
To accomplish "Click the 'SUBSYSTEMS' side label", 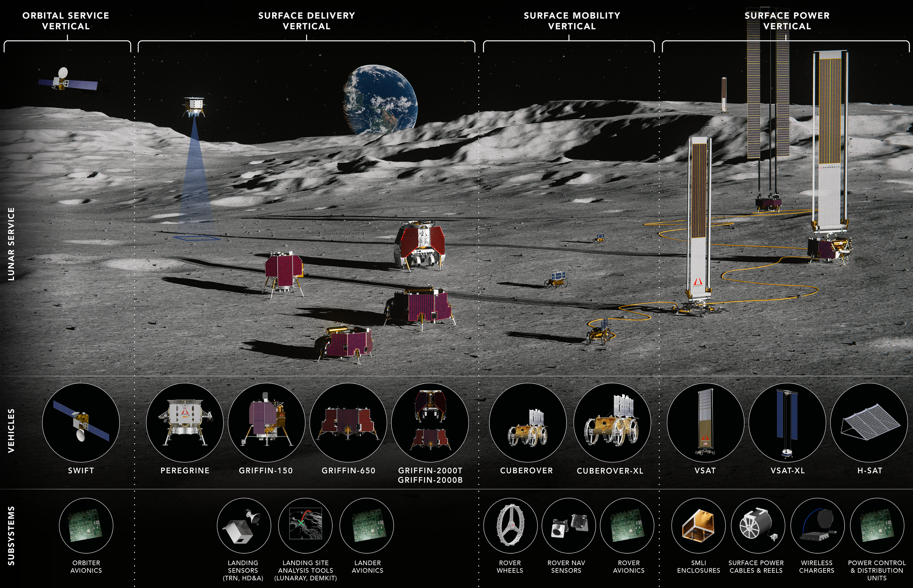I will point(11,536).
